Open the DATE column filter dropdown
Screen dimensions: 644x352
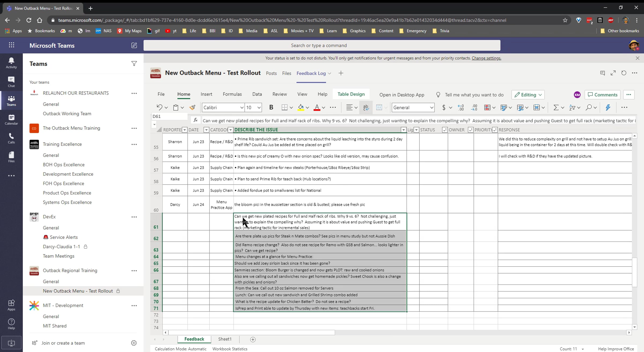206,130
